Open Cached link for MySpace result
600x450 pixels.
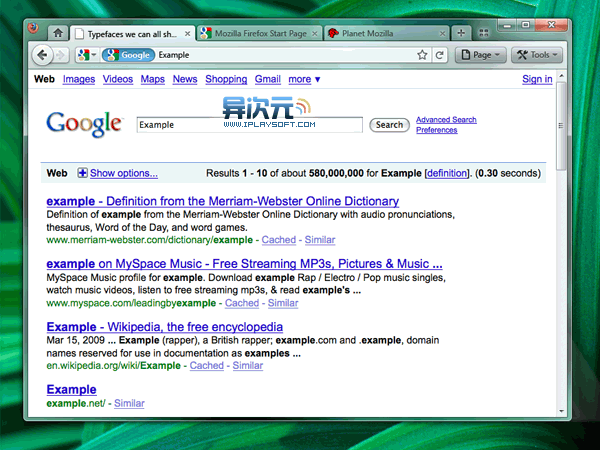click(242, 303)
